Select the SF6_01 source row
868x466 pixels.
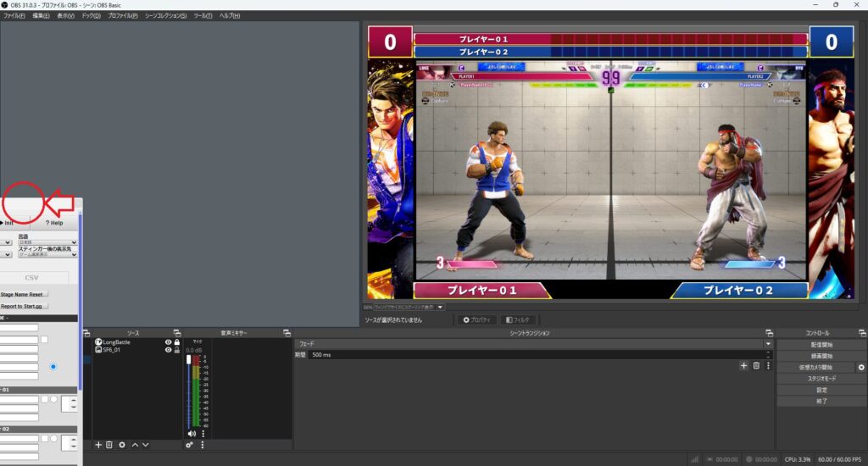coord(136,350)
